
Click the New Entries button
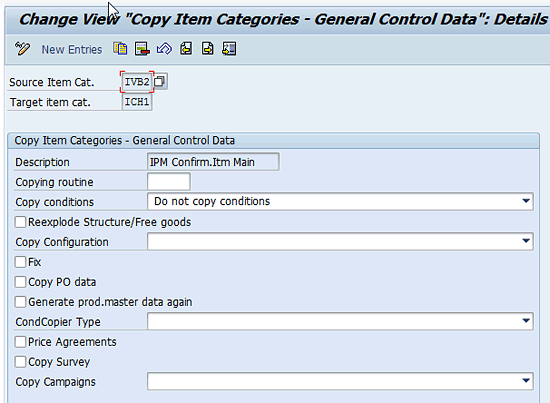coord(72,49)
